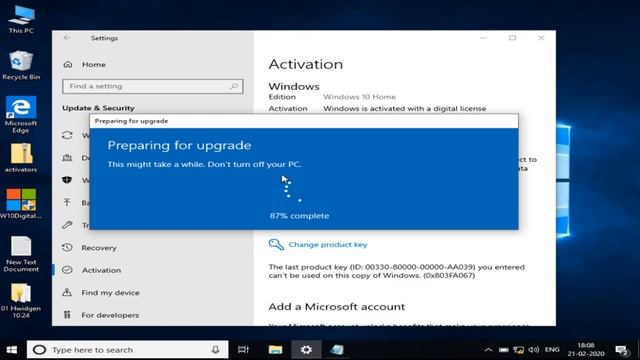Show hidden system tray icons
This screenshot has width=640, height=360.
tap(488, 350)
